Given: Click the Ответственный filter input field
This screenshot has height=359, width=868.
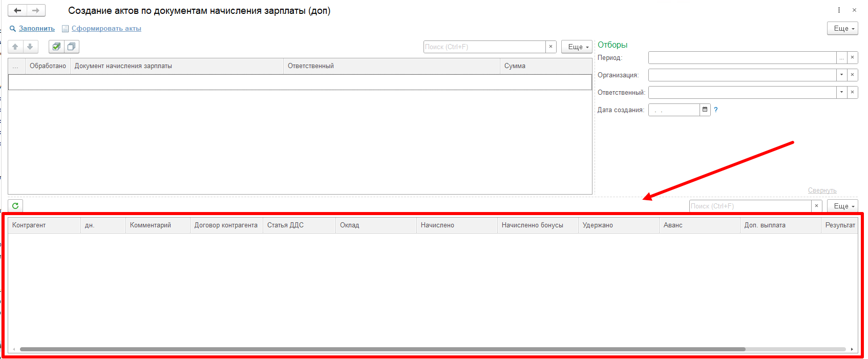Looking at the screenshot, I should 743,92.
